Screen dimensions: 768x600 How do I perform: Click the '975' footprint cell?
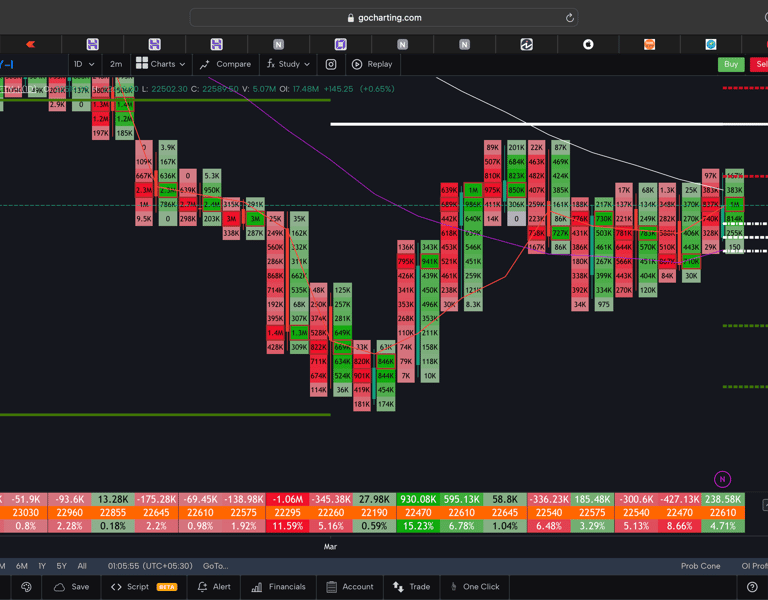click(603, 304)
